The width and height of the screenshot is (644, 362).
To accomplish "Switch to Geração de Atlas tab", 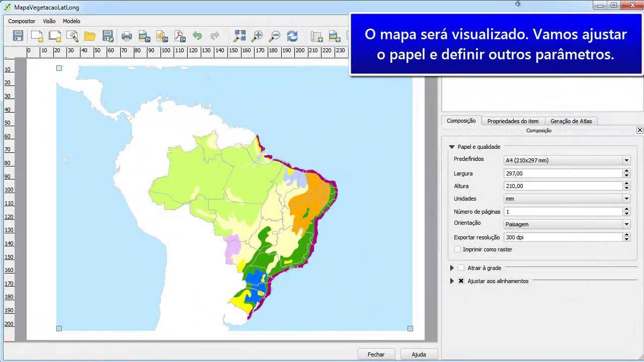I will click(x=571, y=121).
